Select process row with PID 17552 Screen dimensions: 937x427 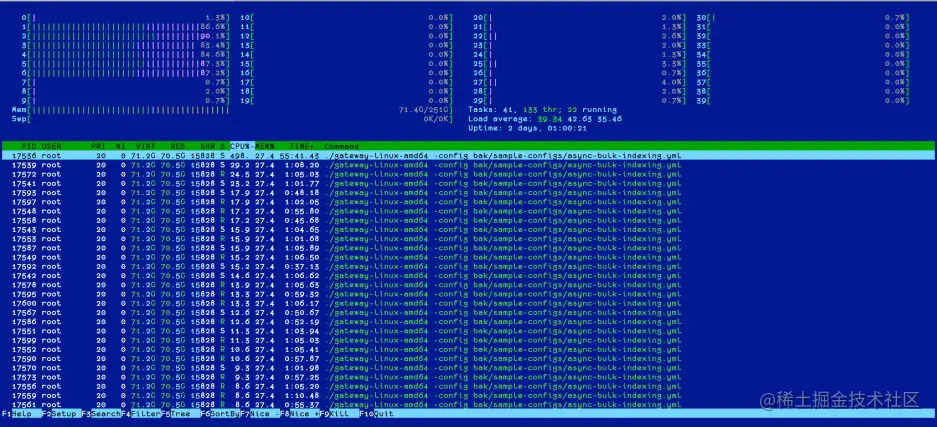pyautogui.click(x=468, y=349)
